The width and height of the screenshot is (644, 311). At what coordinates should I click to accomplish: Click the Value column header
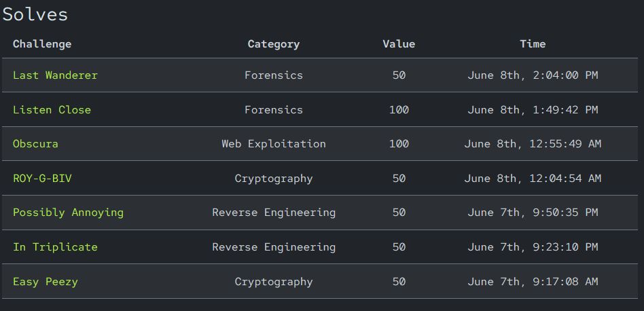tap(399, 44)
